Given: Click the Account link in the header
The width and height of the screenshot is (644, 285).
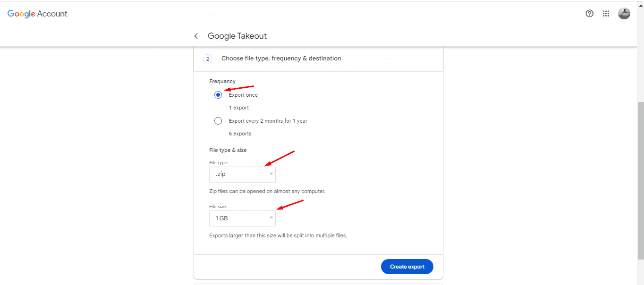Looking at the screenshot, I should coord(54,14).
